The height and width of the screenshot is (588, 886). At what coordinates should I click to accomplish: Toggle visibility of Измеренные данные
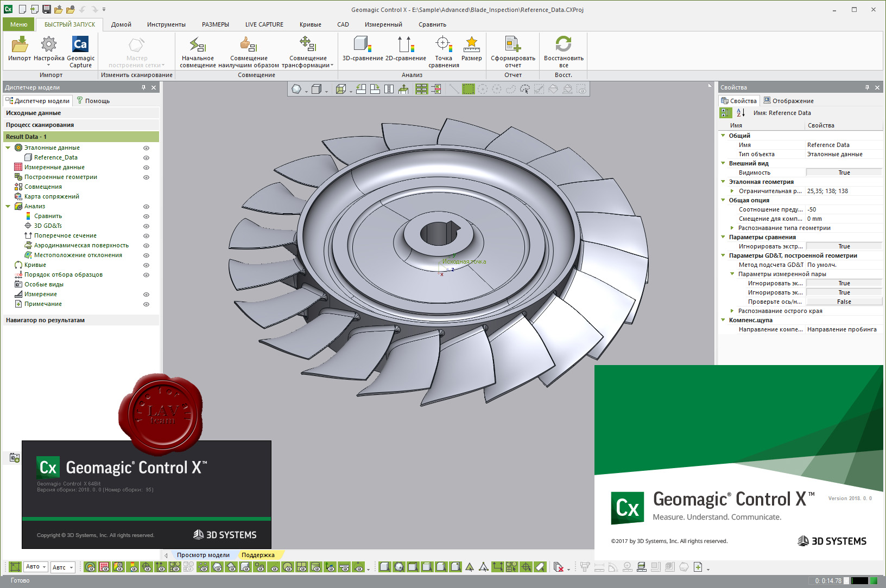[146, 167]
